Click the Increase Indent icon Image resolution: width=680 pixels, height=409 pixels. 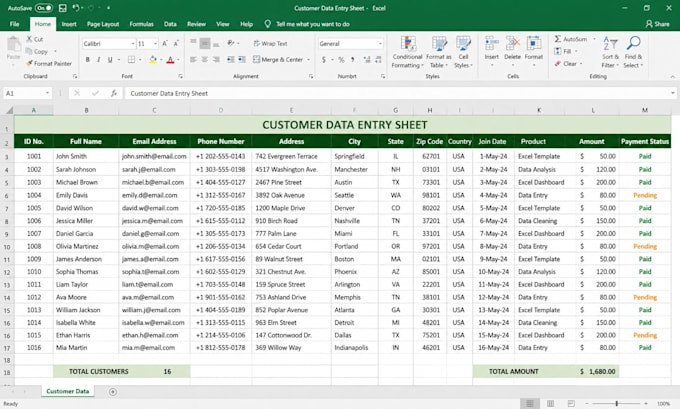click(x=242, y=59)
